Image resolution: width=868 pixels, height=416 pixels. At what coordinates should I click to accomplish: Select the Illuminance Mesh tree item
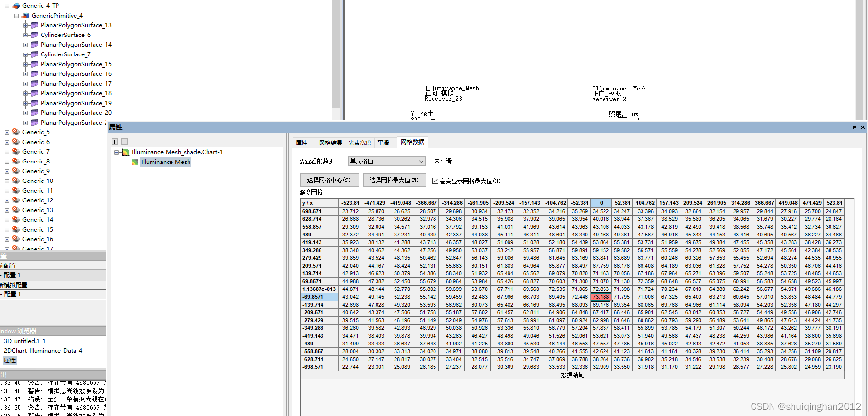coord(166,162)
